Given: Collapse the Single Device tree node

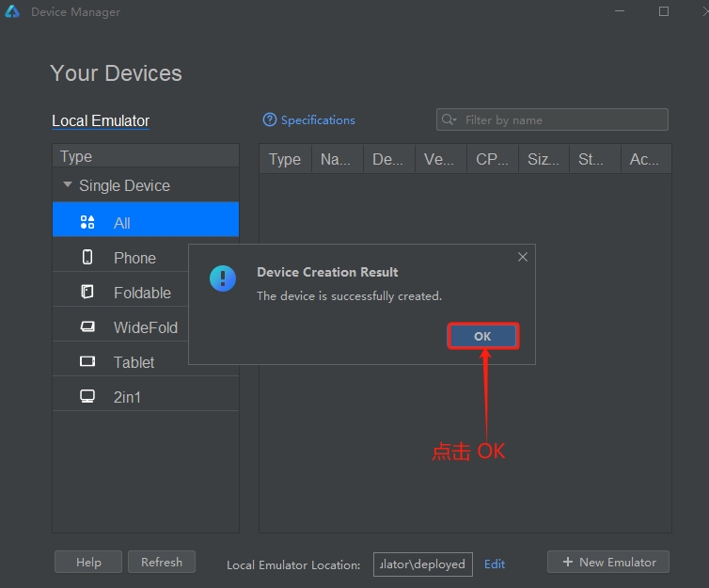Looking at the screenshot, I should (68, 184).
